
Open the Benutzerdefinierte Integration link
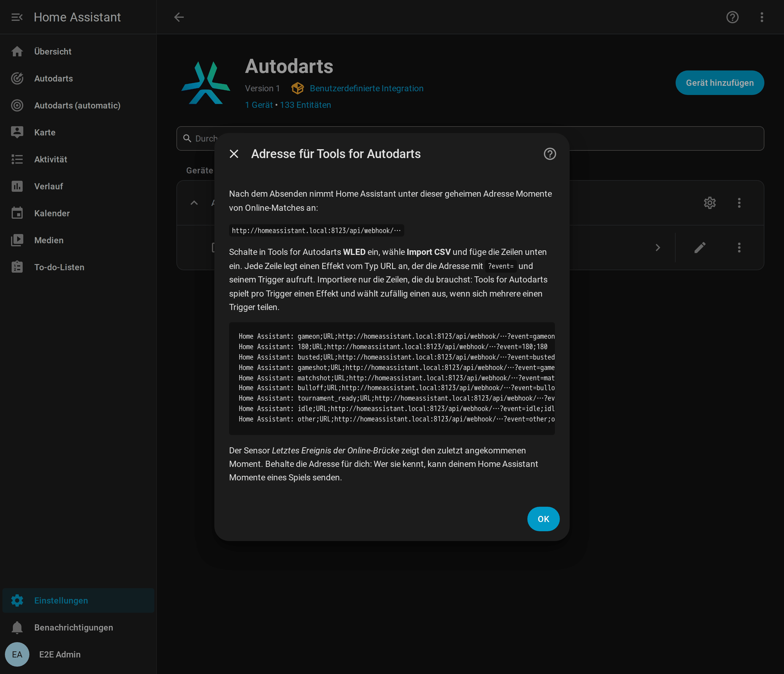(366, 88)
